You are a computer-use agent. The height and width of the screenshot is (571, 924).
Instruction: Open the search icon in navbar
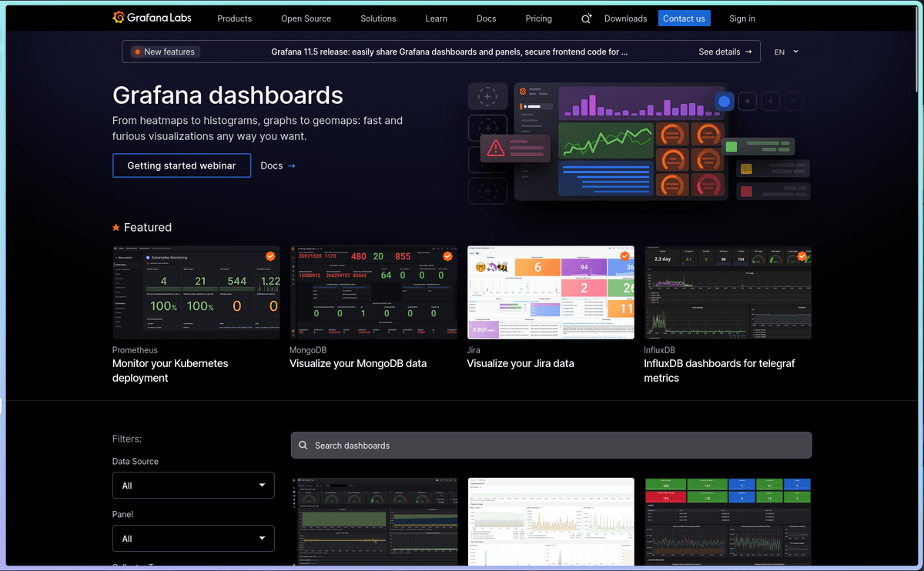(587, 18)
